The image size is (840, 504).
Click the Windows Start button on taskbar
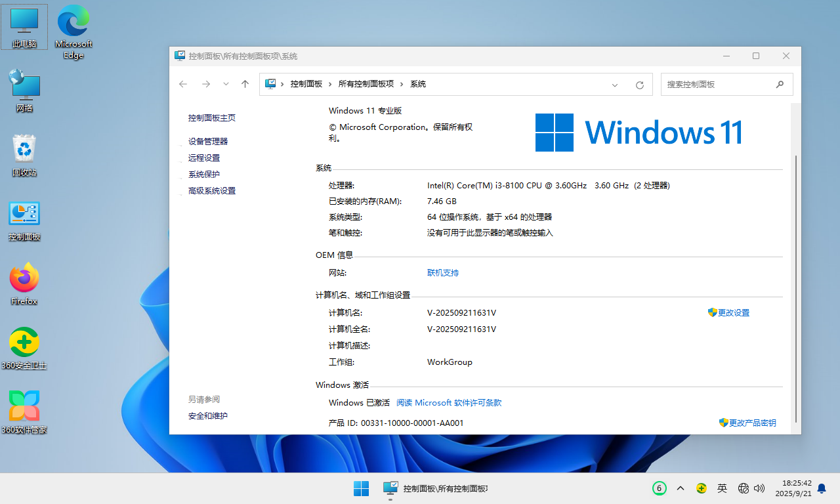[361, 488]
